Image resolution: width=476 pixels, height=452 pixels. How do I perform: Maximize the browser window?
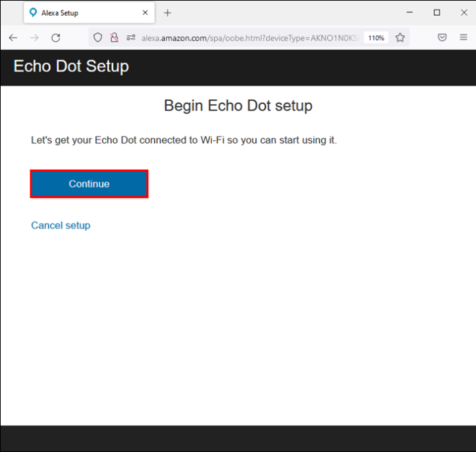437,12
